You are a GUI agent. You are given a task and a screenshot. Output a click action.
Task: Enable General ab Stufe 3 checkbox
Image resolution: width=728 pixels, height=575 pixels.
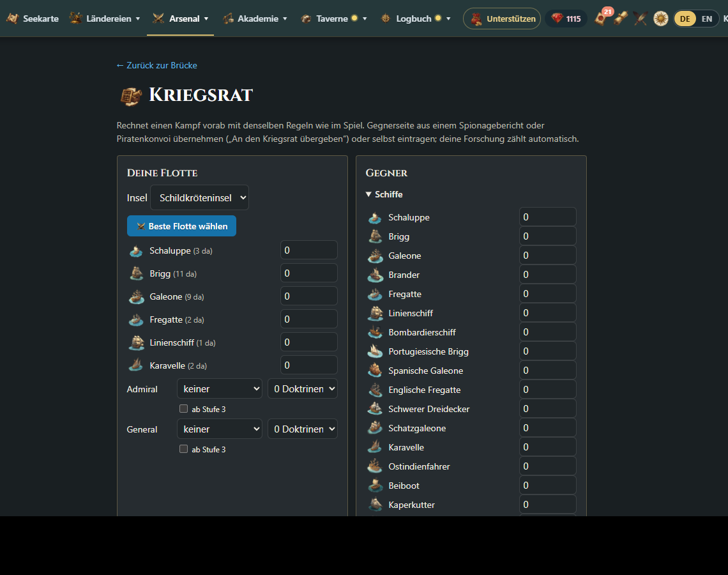click(x=183, y=449)
